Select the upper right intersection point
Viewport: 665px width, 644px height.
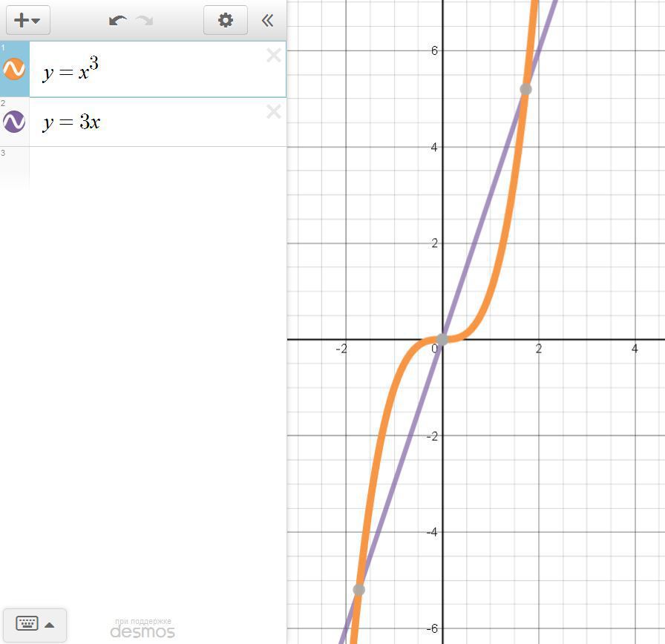[x=525, y=89]
